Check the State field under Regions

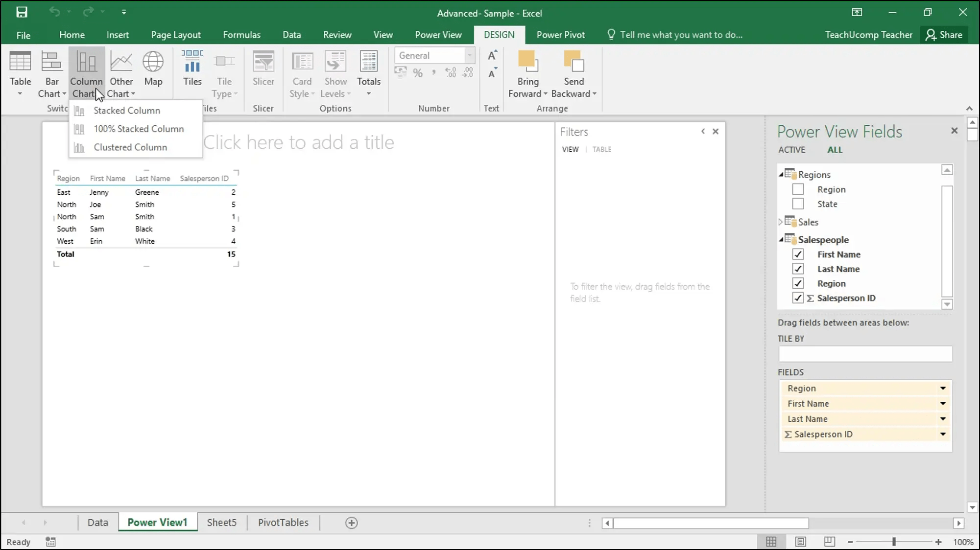(x=798, y=204)
